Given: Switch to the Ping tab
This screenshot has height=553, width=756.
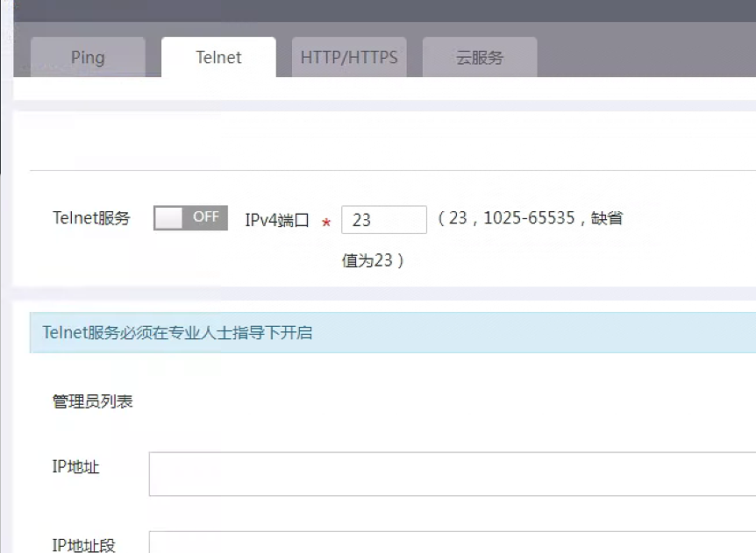Looking at the screenshot, I should pyautogui.click(x=88, y=57).
